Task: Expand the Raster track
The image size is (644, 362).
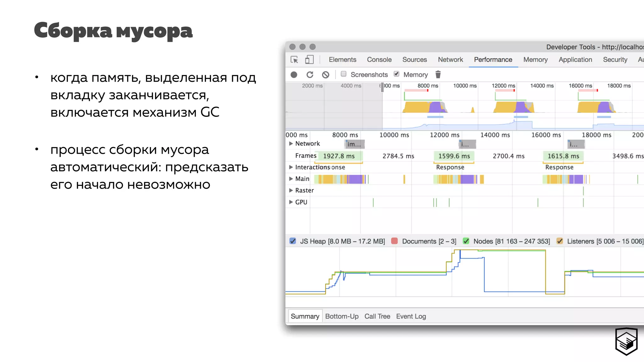Action: pyautogui.click(x=291, y=190)
